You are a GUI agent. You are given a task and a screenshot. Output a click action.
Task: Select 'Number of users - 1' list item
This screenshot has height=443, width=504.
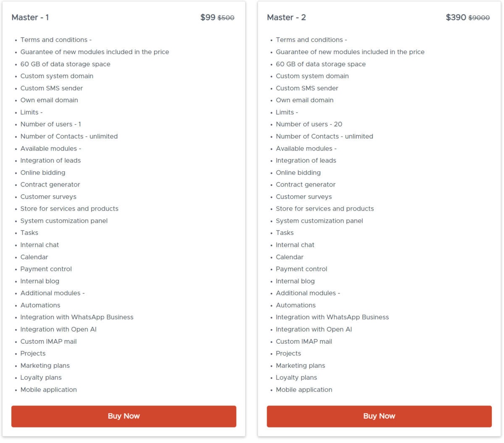pos(51,124)
